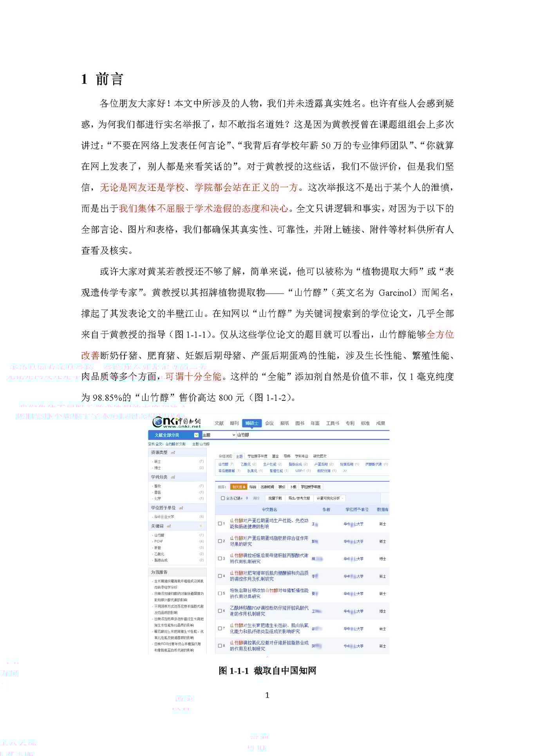535x756 pixels.
Task: Group results by 研究层次
Action: tap(320, 456)
